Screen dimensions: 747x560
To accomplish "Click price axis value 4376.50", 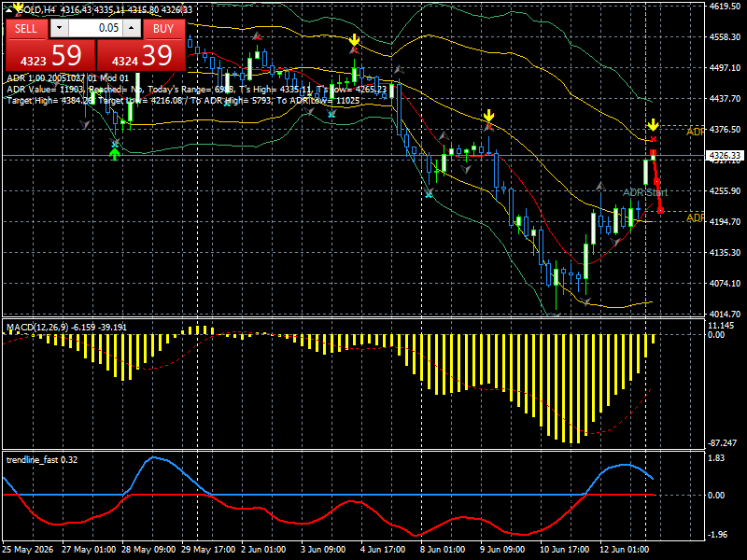I will [x=725, y=129].
